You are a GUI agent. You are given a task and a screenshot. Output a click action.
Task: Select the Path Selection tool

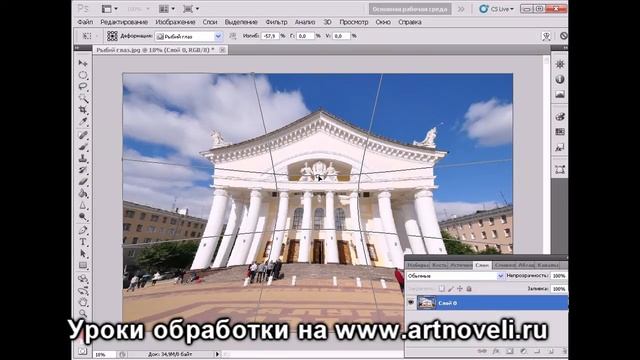(x=83, y=253)
